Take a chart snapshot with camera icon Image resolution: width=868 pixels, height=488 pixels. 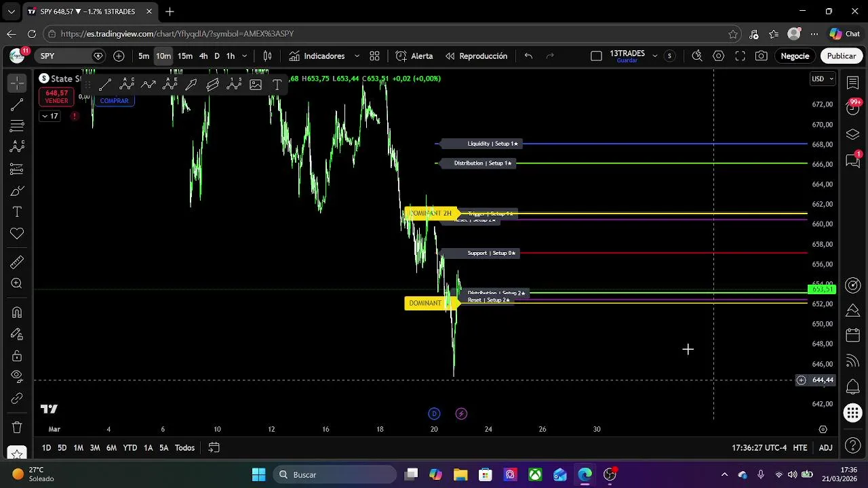coord(762,56)
